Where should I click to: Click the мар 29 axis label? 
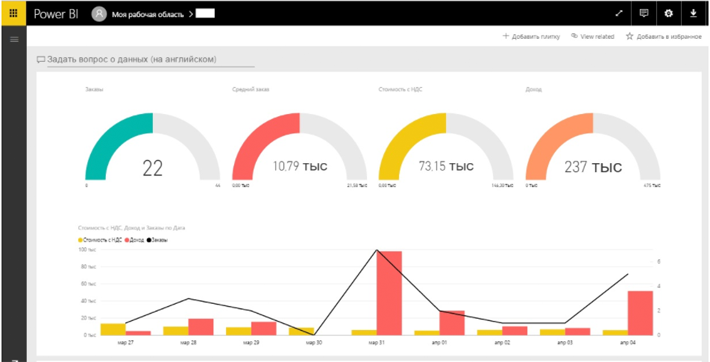[251, 343]
